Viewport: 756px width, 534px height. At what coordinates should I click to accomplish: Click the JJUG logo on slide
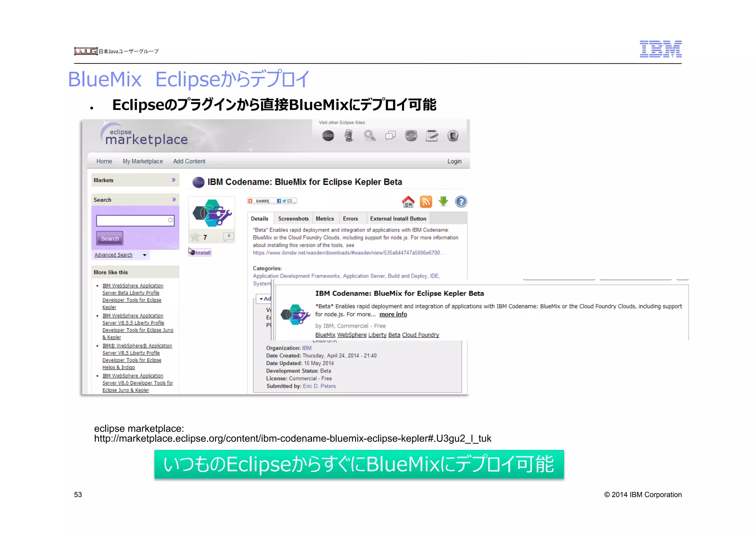[x=86, y=51]
